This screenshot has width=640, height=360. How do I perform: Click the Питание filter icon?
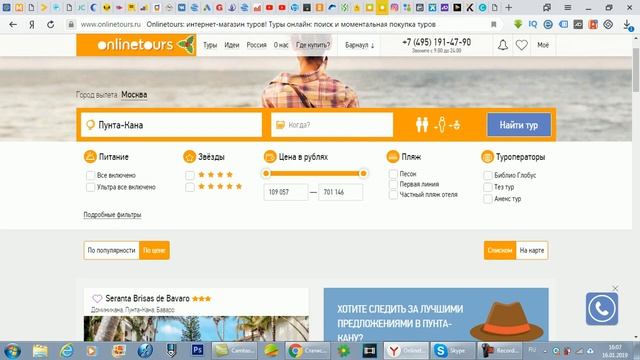tap(90, 157)
